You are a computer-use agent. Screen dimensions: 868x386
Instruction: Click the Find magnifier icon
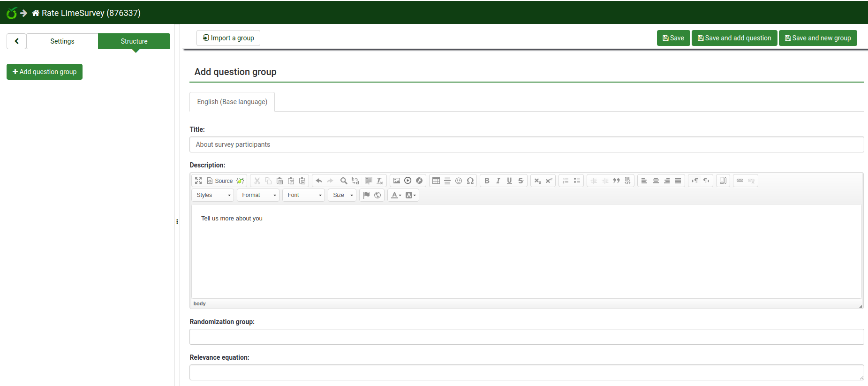pos(344,181)
